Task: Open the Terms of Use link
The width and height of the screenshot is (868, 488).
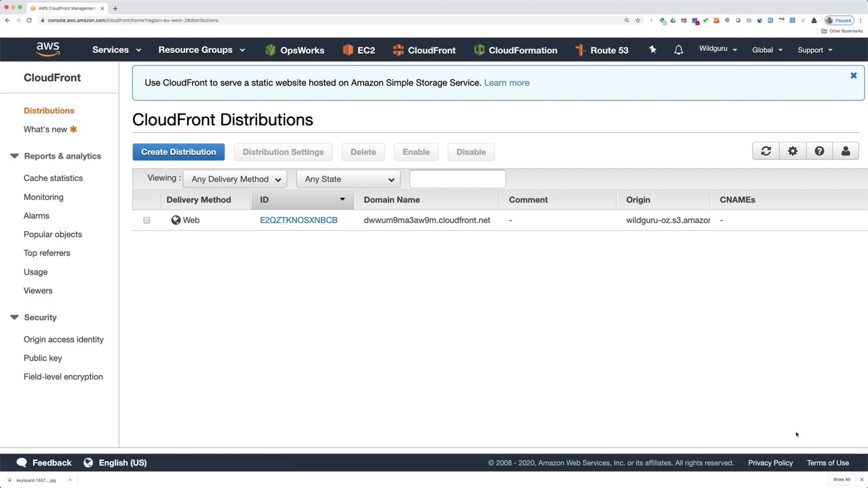Action: click(x=828, y=463)
